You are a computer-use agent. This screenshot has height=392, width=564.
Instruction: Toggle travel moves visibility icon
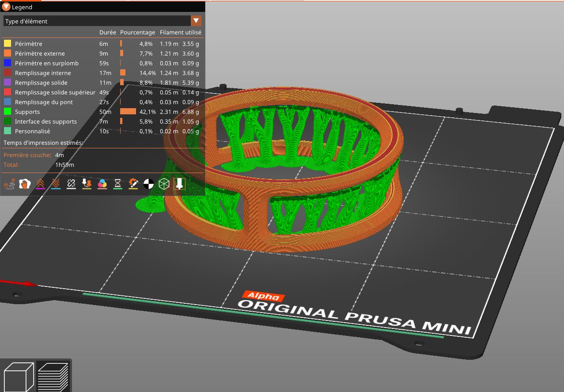(x=9, y=184)
